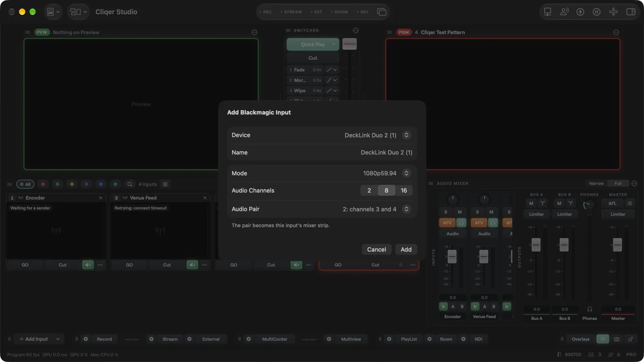Screen dimensions: 644x362
Task: Click the MultiCorder button
Action: (x=275, y=339)
